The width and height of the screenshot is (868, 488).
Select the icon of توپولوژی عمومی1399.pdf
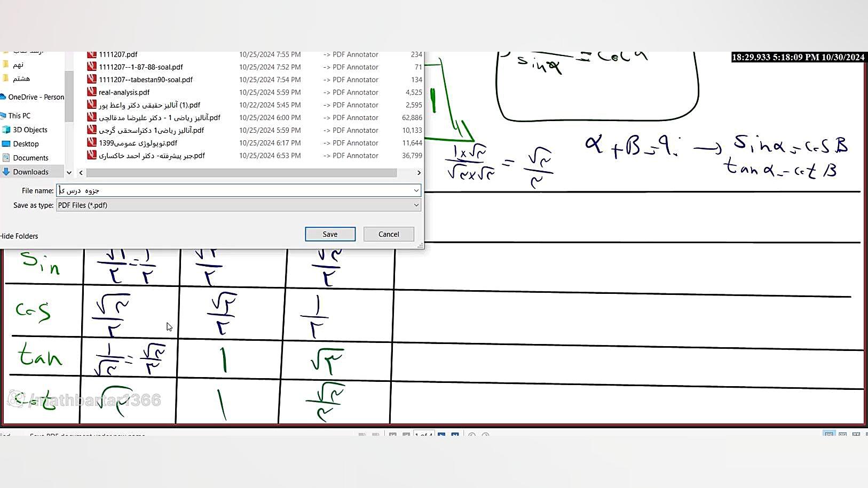click(92, 143)
